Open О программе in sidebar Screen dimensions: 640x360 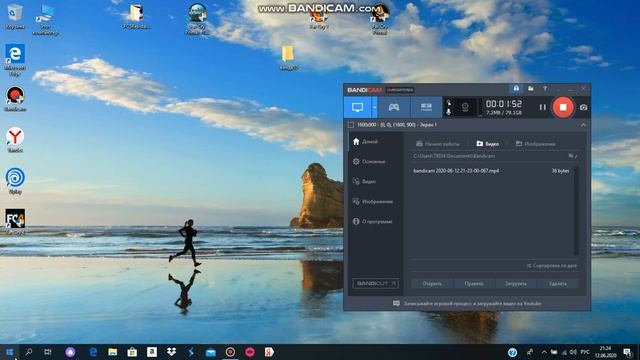pos(374,222)
